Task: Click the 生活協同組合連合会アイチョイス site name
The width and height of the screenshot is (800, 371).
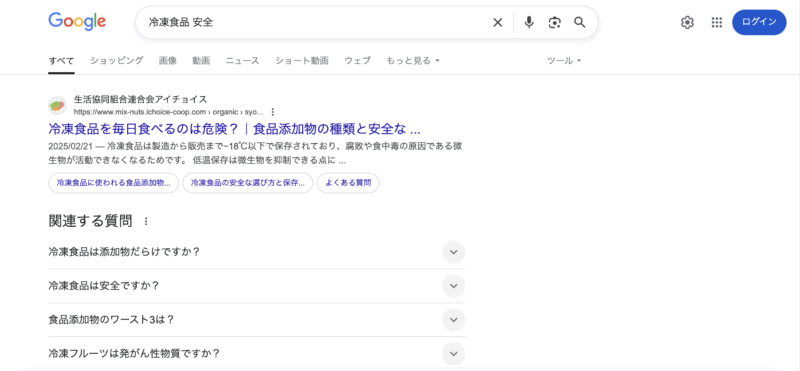Action: coord(140,99)
